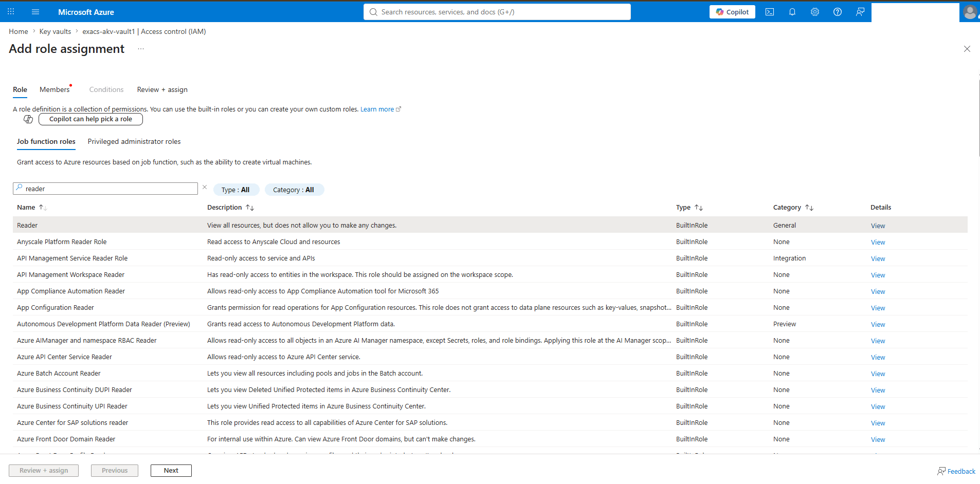Click the Copilot button in header
The height and width of the screenshot is (484, 980).
[732, 12]
